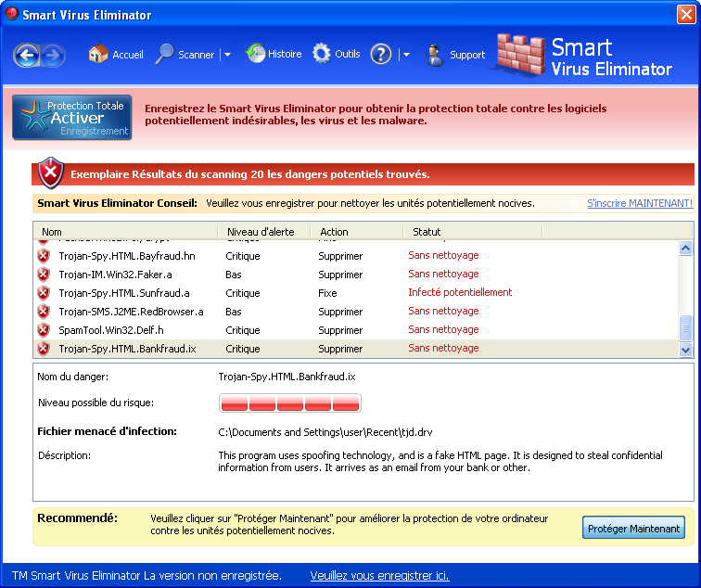Click the Nom du danger value Trojan-Spy.HTML.Bankfraud.ix
This screenshot has height=588, width=701.
coord(287,377)
